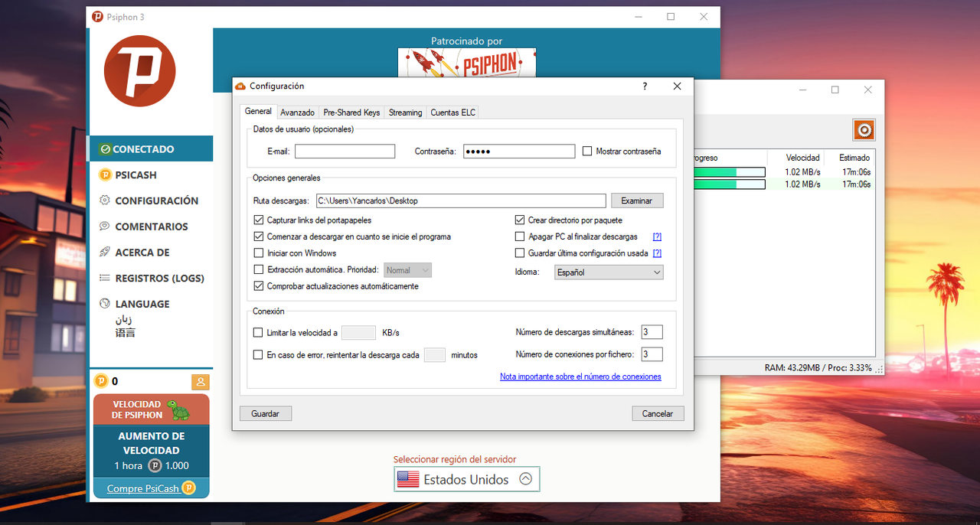
Task: Toggle Comenzar a descargar en cuanto se inicie
Action: (x=258, y=236)
